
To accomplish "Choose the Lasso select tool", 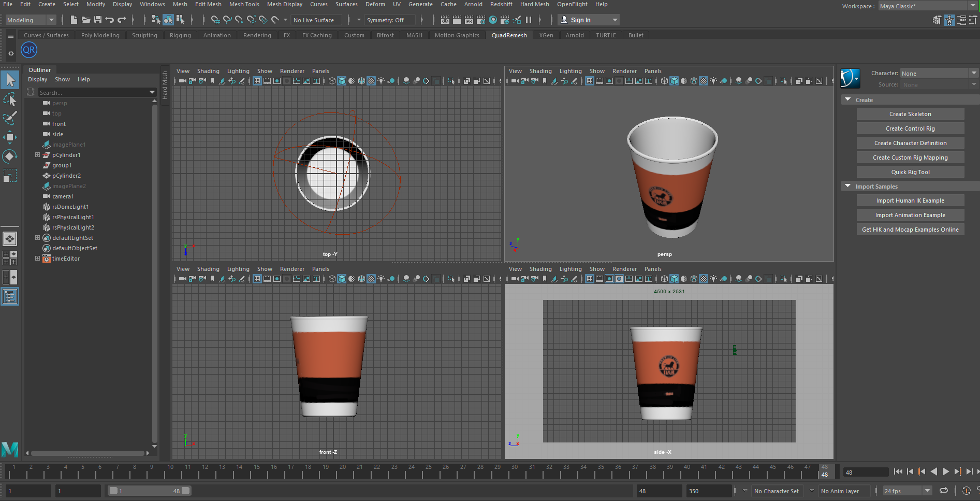I will pyautogui.click(x=10, y=99).
